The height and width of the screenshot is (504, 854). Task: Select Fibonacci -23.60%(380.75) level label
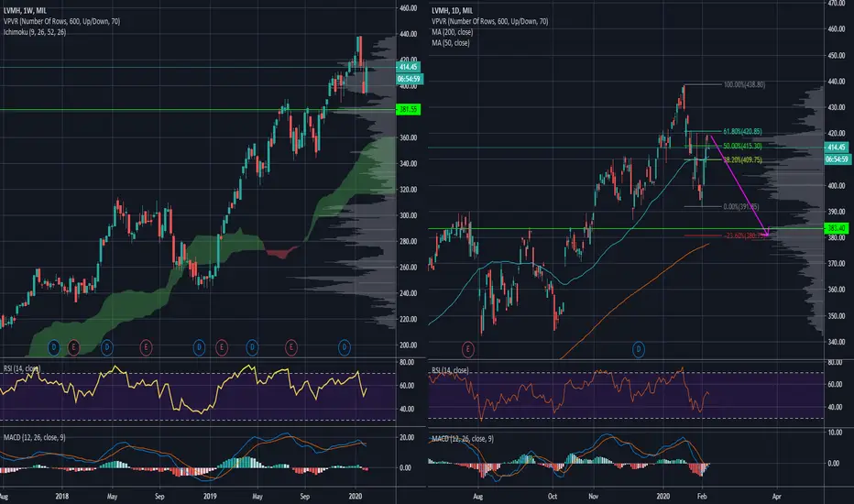(744, 236)
